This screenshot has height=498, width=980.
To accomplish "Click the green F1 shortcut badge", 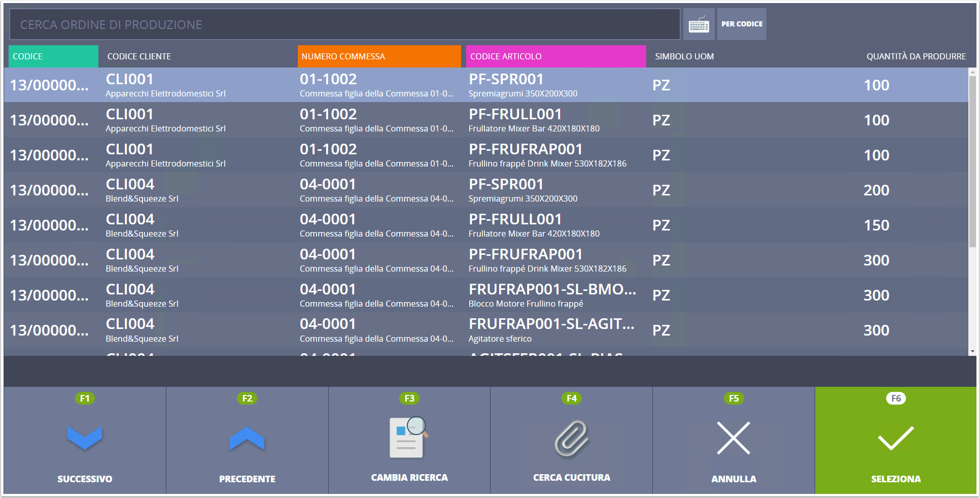I will (x=85, y=399).
